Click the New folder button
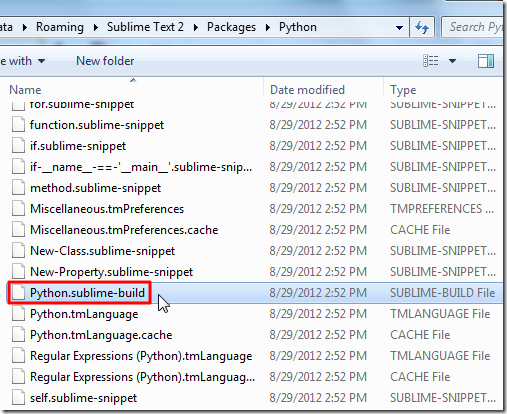The width and height of the screenshot is (507, 414). pos(105,61)
